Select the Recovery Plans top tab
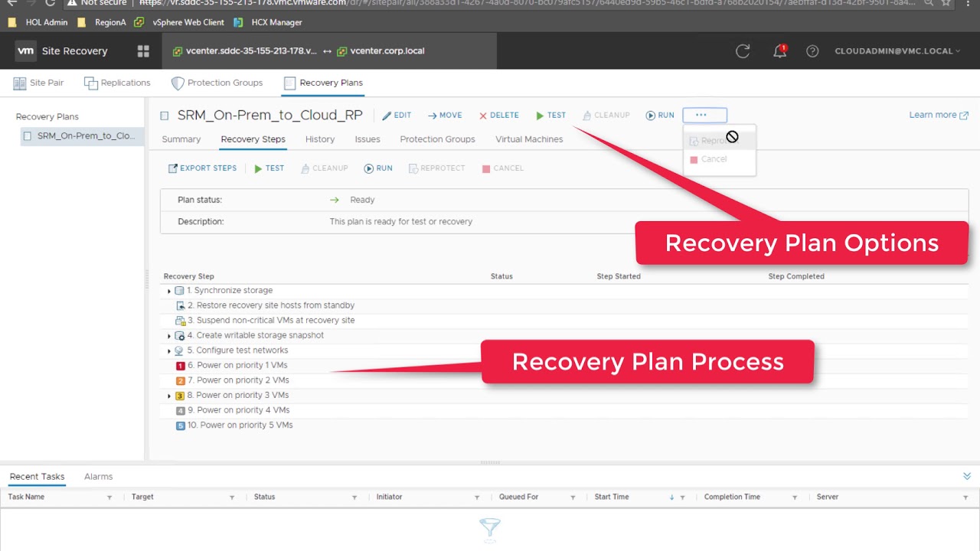The width and height of the screenshot is (980, 551). 323,83
